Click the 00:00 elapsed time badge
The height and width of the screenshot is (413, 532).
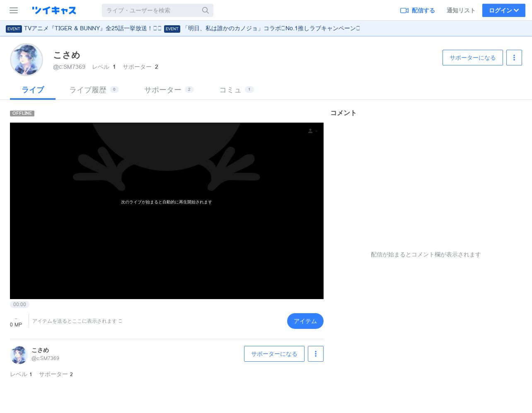pyautogui.click(x=19, y=304)
